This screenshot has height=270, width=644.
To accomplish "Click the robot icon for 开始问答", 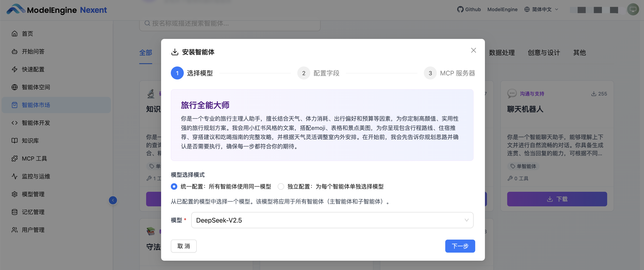I will [x=15, y=51].
